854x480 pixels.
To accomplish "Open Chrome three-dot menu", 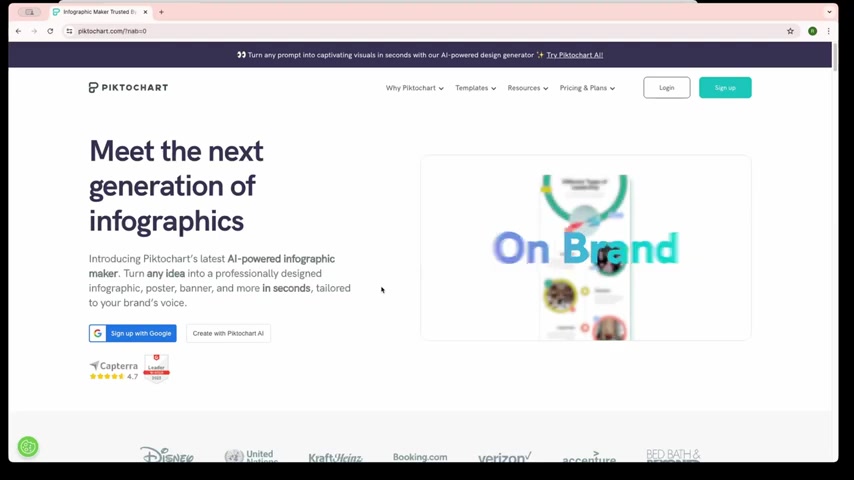I will pyautogui.click(x=828, y=31).
